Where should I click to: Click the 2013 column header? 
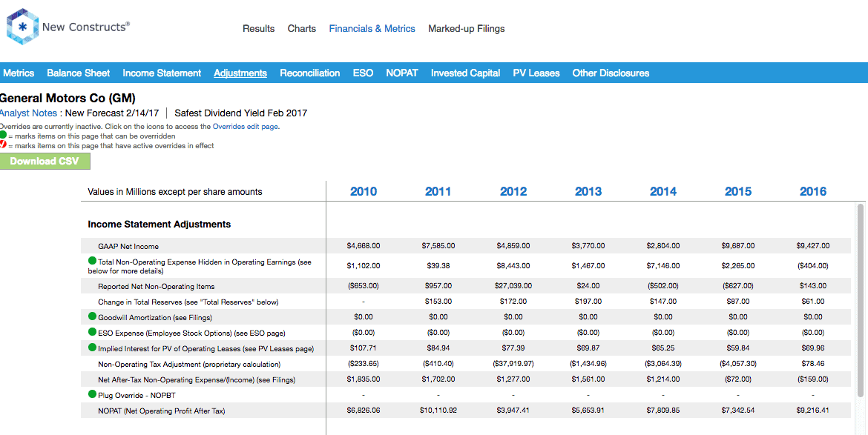click(588, 191)
